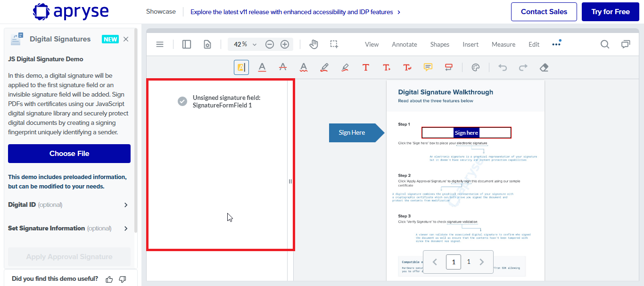This screenshot has width=644, height=286.
Task: Toggle the left side panel
Action: pyautogui.click(x=187, y=44)
